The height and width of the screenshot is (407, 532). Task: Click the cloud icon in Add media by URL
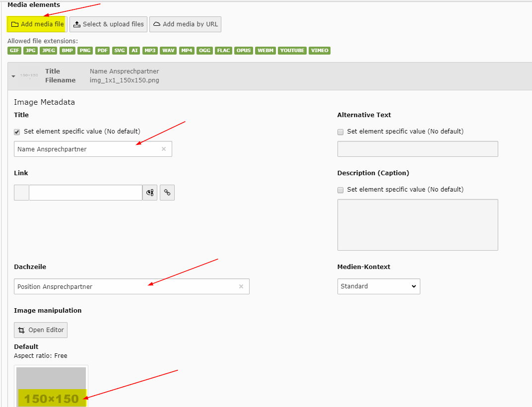(x=157, y=24)
